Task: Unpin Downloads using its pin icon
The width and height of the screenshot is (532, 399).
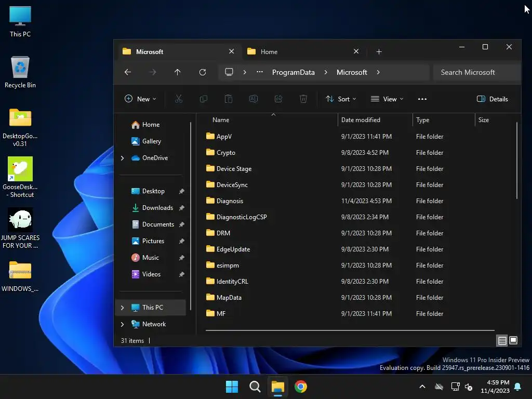Action: [x=181, y=208]
